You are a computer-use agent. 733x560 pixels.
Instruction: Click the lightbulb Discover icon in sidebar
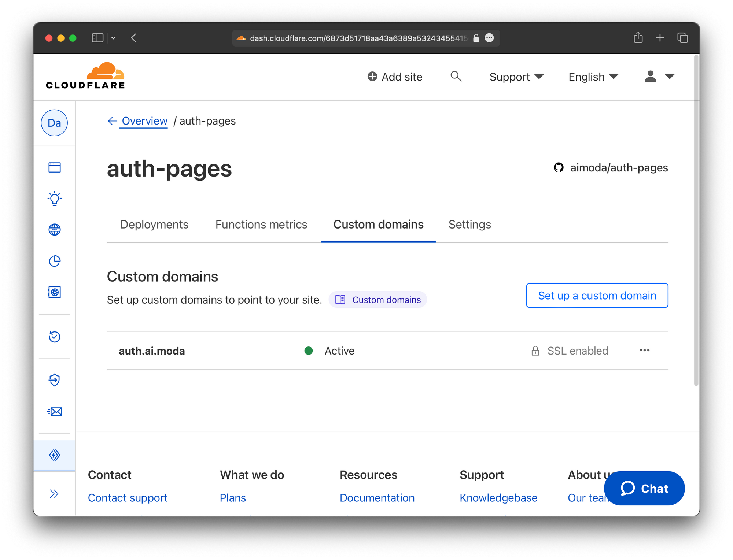pos(55,199)
